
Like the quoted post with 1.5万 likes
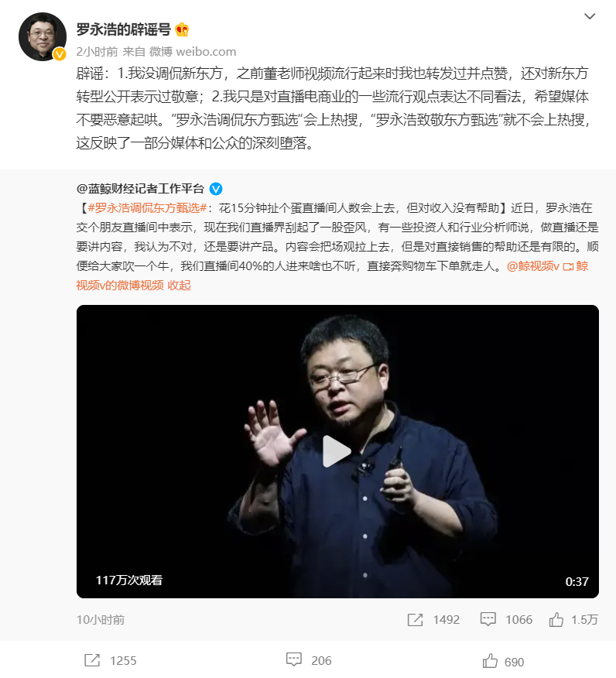pos(556,619)
